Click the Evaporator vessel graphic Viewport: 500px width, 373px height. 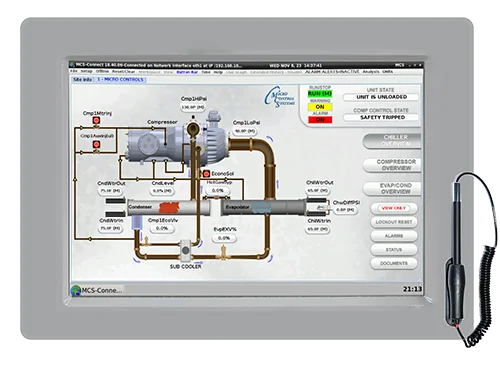(x=263, y=207)
